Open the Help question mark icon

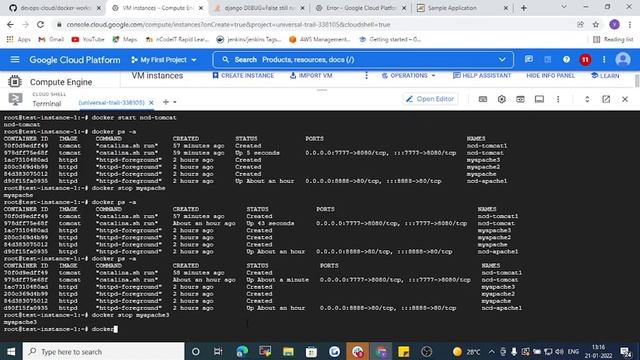click(566, 60)
